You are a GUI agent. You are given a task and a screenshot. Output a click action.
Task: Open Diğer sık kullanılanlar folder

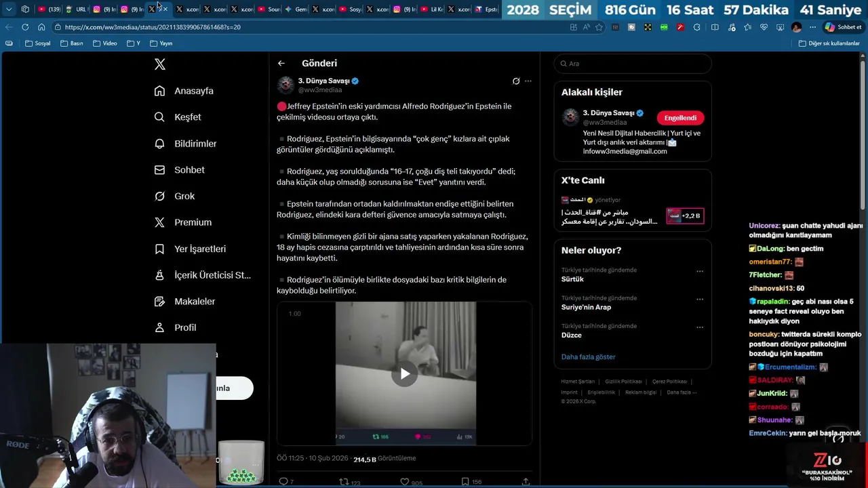click(x=829, y=43)
